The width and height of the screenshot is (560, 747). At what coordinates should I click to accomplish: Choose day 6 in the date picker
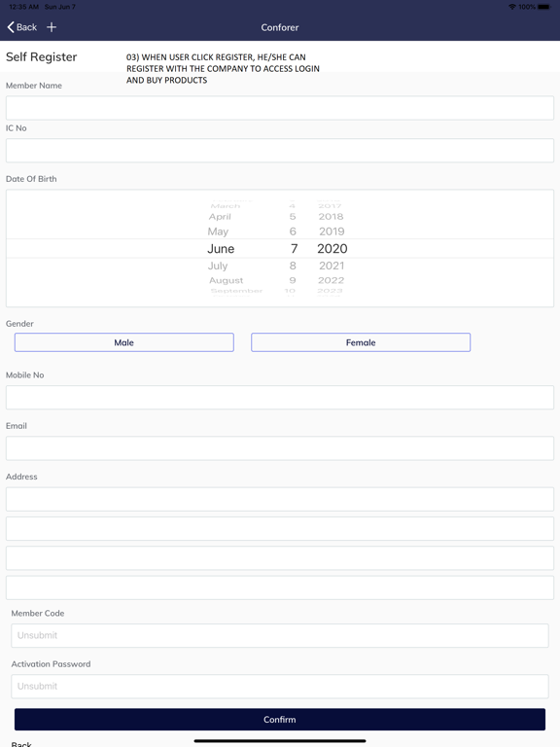click(293, 231)
